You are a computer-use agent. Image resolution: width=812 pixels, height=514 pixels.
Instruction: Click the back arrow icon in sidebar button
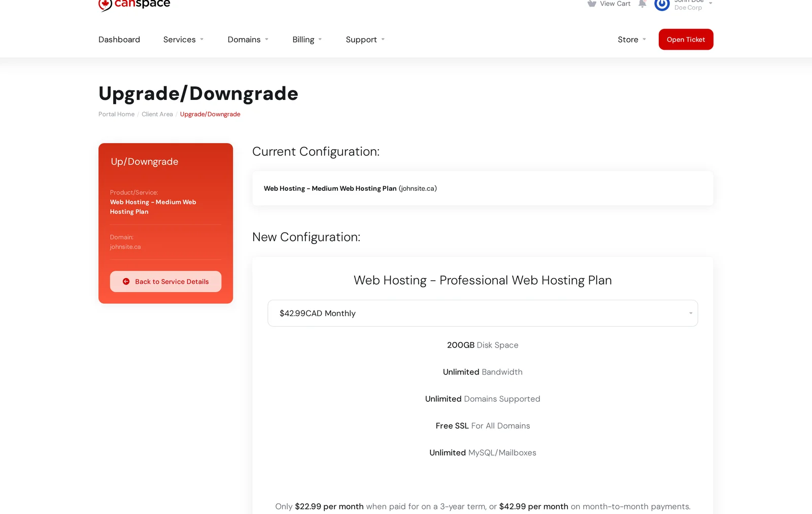[x=126, y=282]
